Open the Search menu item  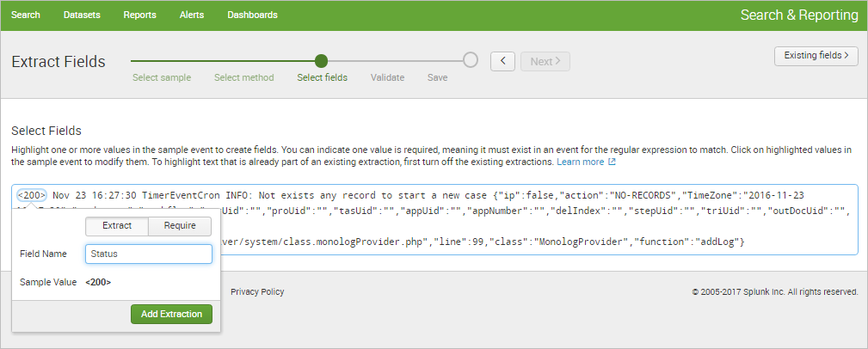tap(26, 15)
